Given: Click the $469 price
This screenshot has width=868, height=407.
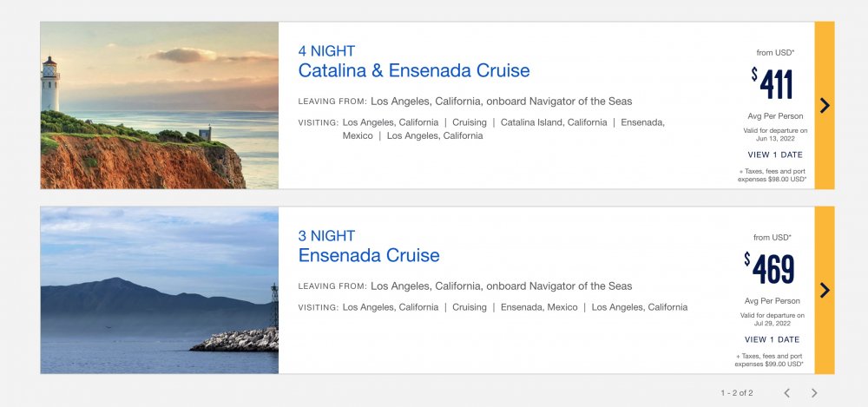Looking at the screenshot, I should pyautogui.click(x=769, y=269).
